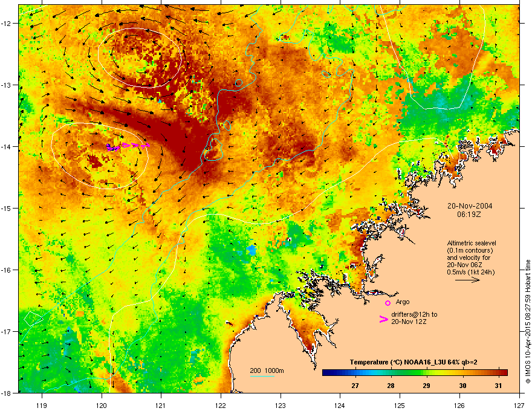Click latitude axis label -12
This screenshot has width=532, height=411.
(7, 24)
